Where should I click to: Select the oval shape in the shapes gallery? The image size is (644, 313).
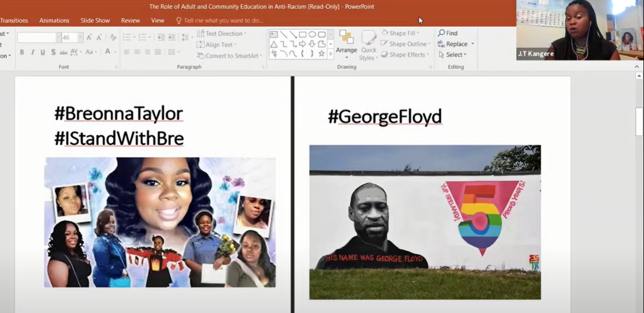(312, 34)
